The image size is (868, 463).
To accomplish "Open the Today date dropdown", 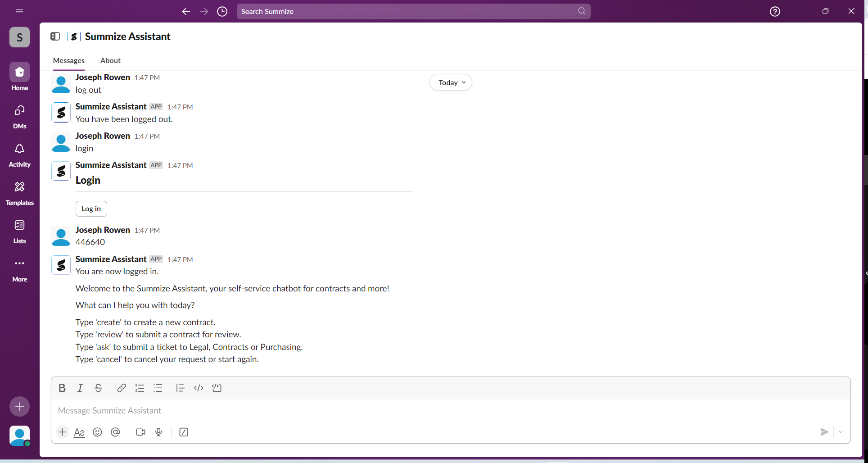I will pos(451,82).
